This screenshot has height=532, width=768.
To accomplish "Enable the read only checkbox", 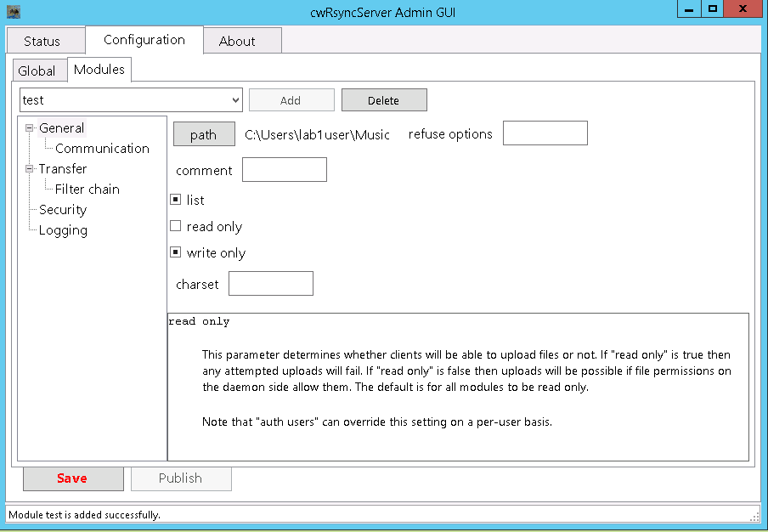I will click(x=174, y=226).
